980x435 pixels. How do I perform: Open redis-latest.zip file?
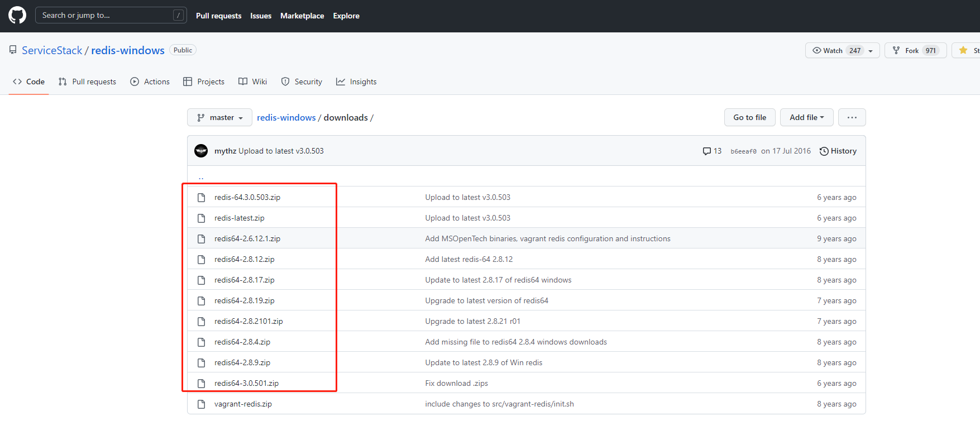(240, 218)
